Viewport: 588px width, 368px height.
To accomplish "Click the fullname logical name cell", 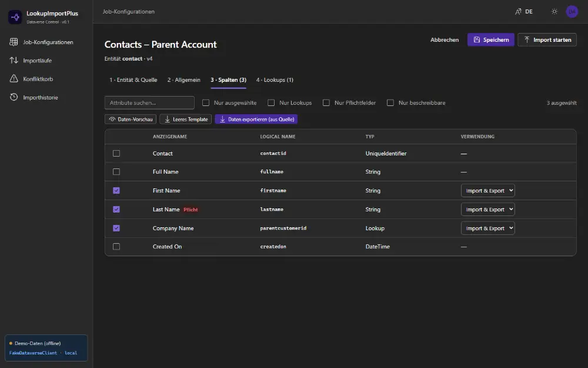I will tap(272, 171).
